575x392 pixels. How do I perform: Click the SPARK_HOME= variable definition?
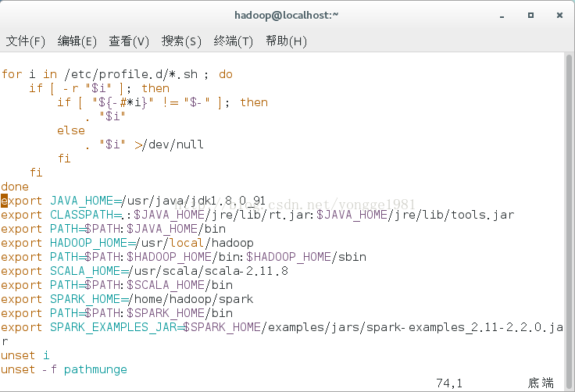88,299
